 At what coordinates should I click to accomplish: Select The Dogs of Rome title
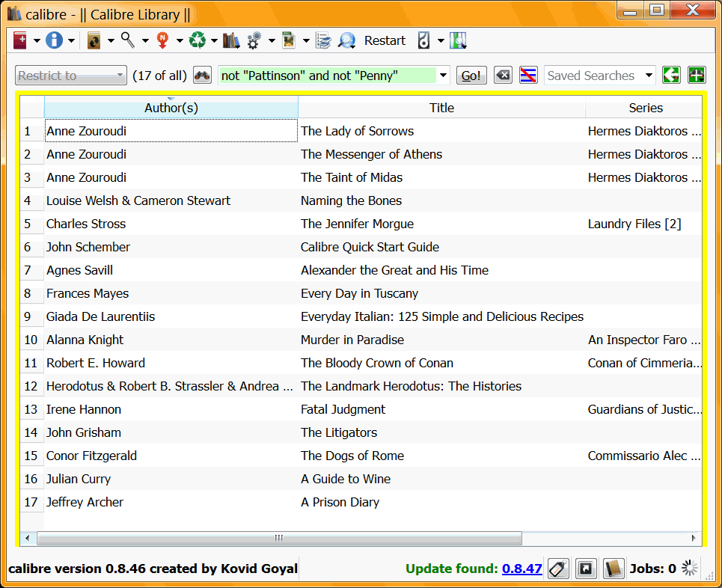[352, 456]
